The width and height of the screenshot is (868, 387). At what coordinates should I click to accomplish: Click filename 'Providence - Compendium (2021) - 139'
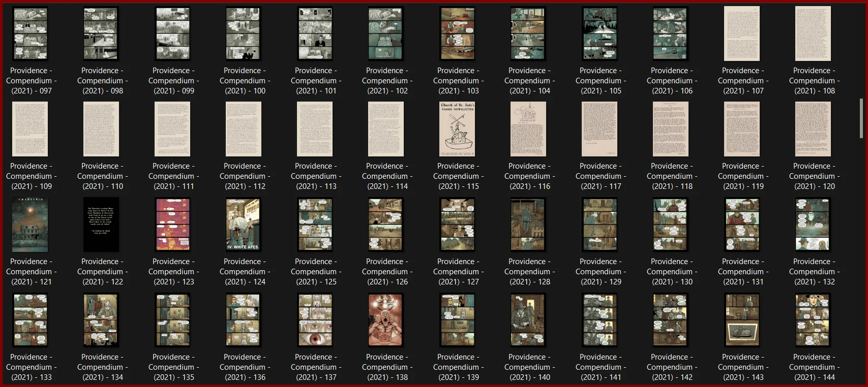[458, 367]
